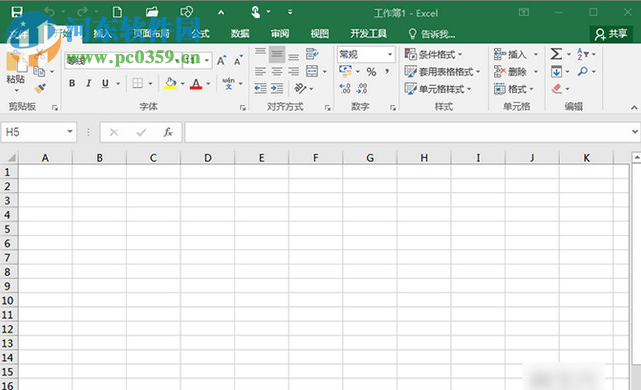Image resolution: width=641 pixels, height=390 pixels.
Task: Open the 视图 View tab
Action: (320, 34)
